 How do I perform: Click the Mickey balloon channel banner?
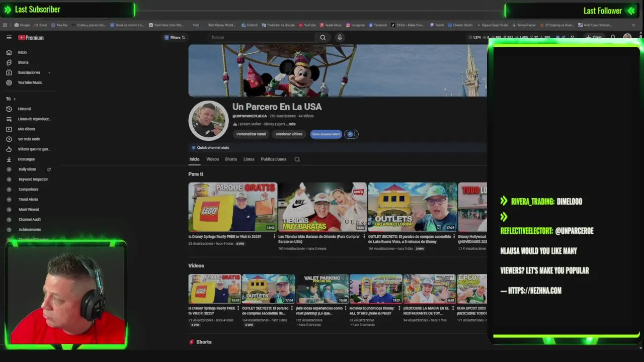(x=338, y=70)
